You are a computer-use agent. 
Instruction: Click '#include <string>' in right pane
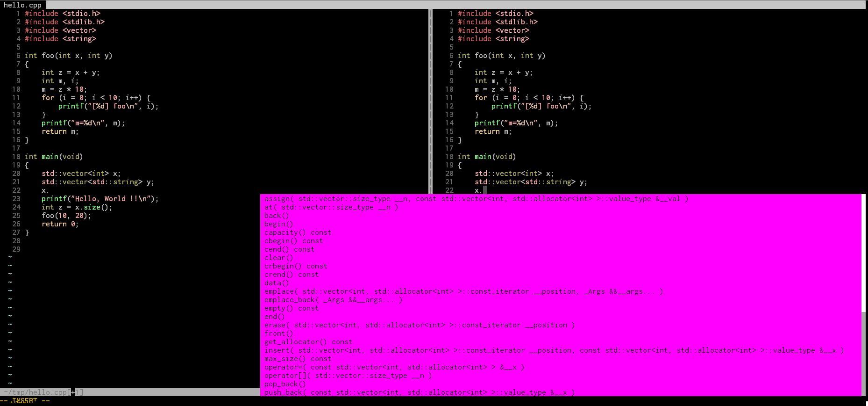click(x=493, y=39)
